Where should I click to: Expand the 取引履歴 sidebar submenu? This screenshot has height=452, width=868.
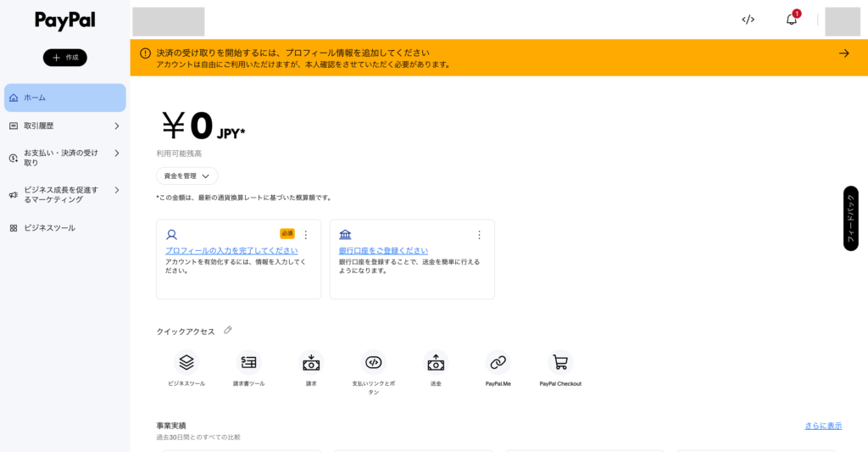117,126
